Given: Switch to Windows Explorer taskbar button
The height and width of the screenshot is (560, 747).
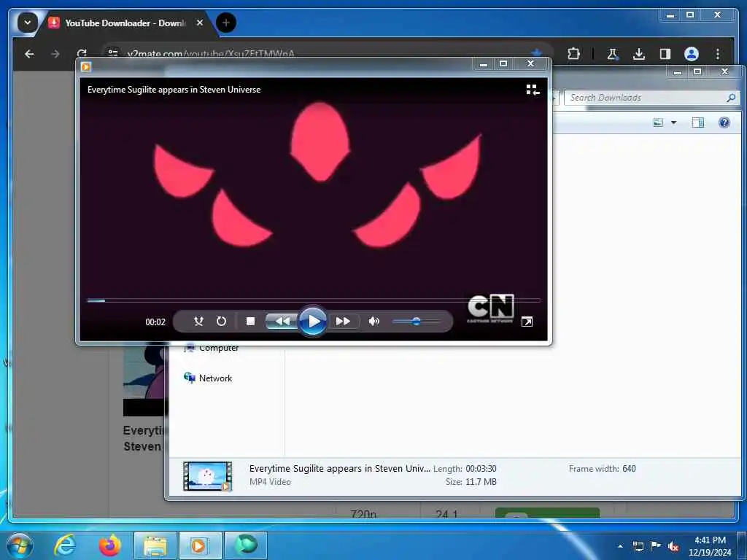Looking at the screenshot, I should pos(155,545).
